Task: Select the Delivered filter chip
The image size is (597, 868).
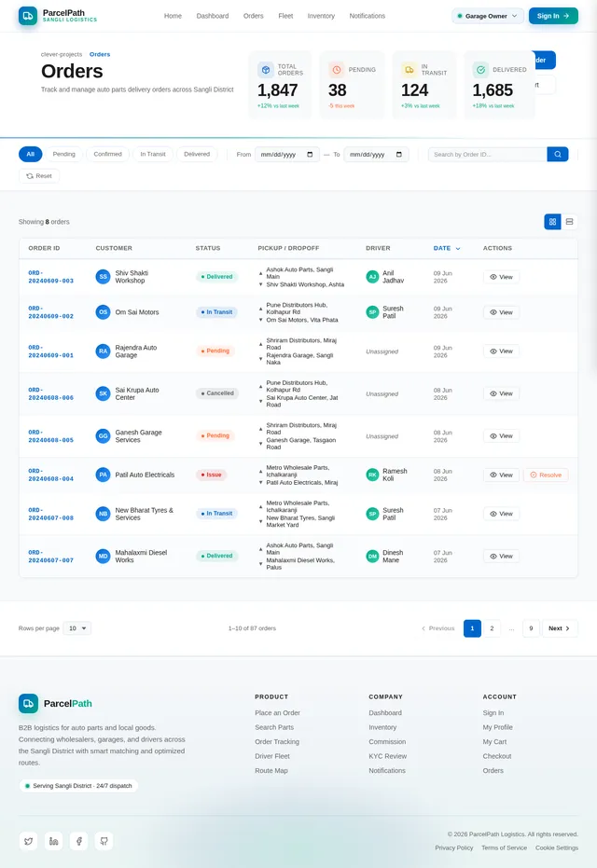Action: coord(197,154)
